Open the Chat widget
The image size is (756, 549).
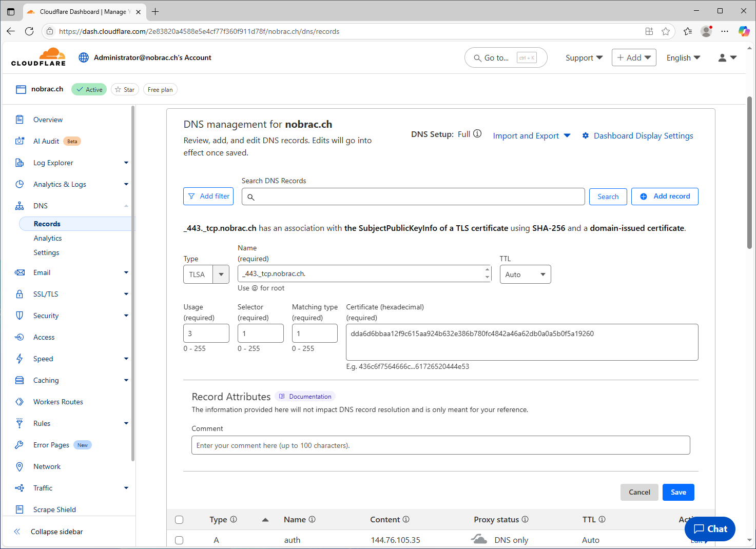[710, 528]
